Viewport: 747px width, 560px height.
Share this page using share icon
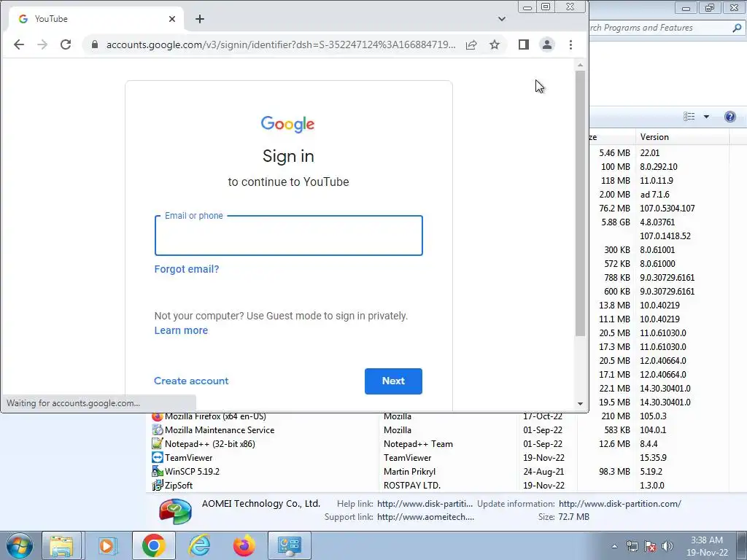[471, 44]
